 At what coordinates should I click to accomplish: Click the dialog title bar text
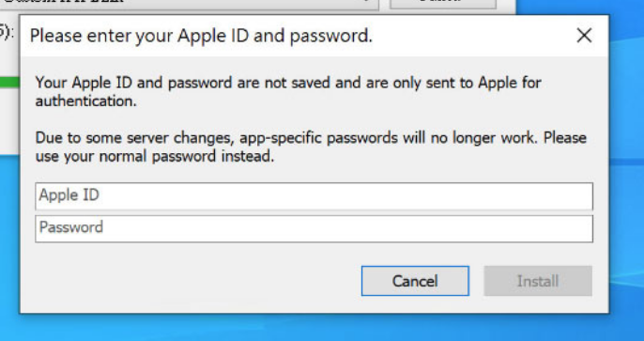point(201,36)
